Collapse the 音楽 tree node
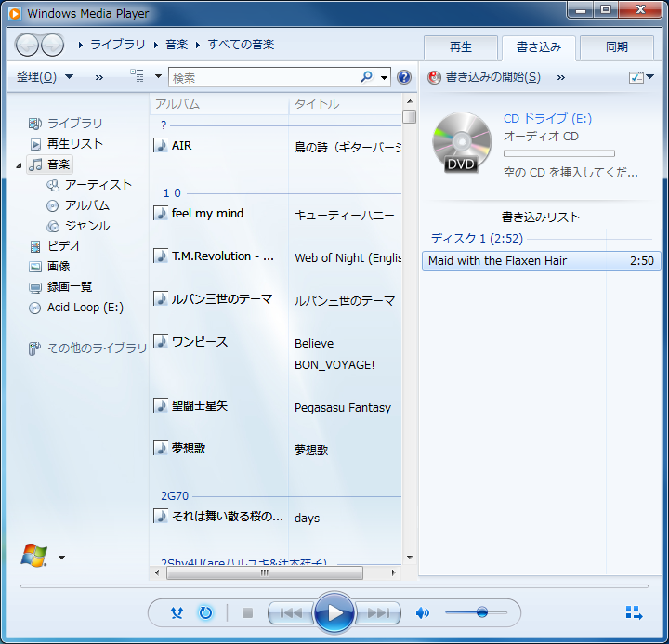This screenshot has width=669, height=644. point(19,165)
